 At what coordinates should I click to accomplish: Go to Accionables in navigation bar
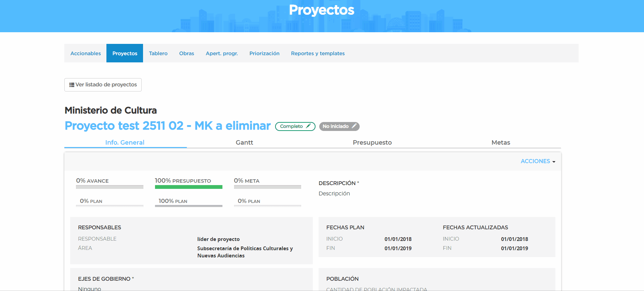coord(86,53)
